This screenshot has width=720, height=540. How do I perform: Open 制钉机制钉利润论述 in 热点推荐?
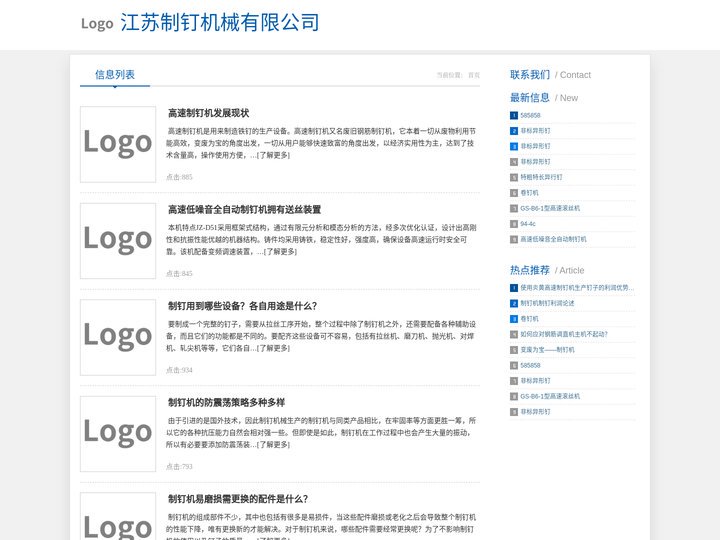click(x=547, y=304)
